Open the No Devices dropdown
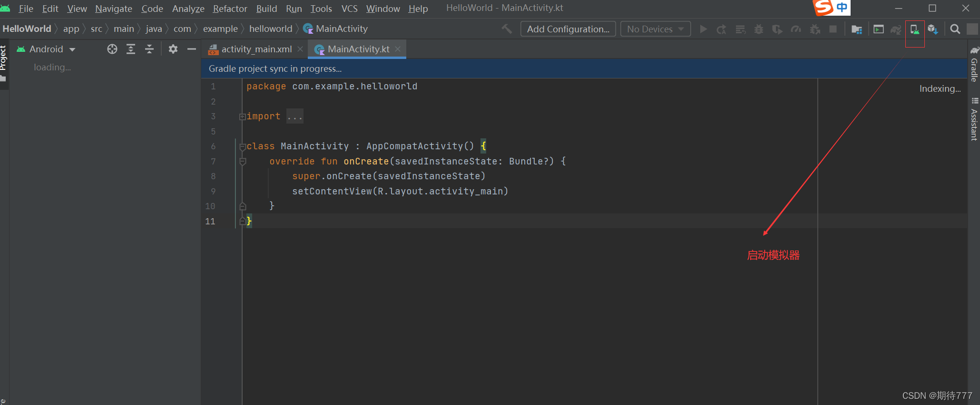The width and height of the screenshot is (980, 405). [x=655, y=29]
